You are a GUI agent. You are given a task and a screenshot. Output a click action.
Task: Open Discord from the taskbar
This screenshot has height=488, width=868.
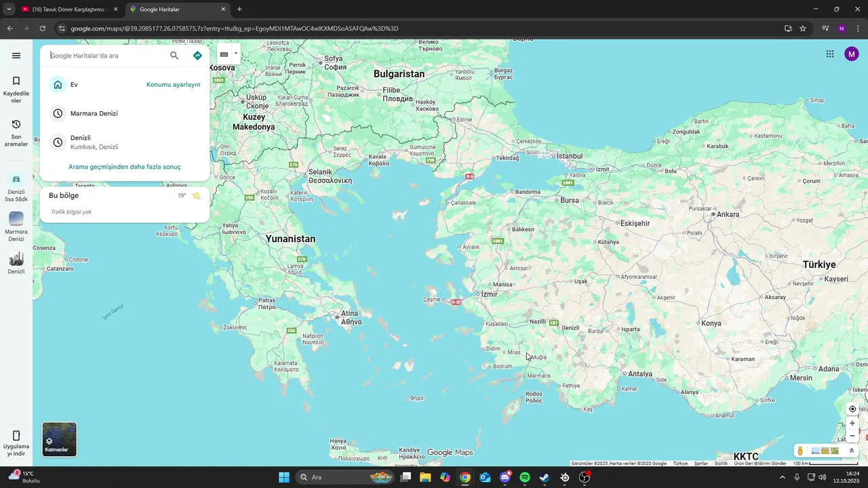point(505,477)
